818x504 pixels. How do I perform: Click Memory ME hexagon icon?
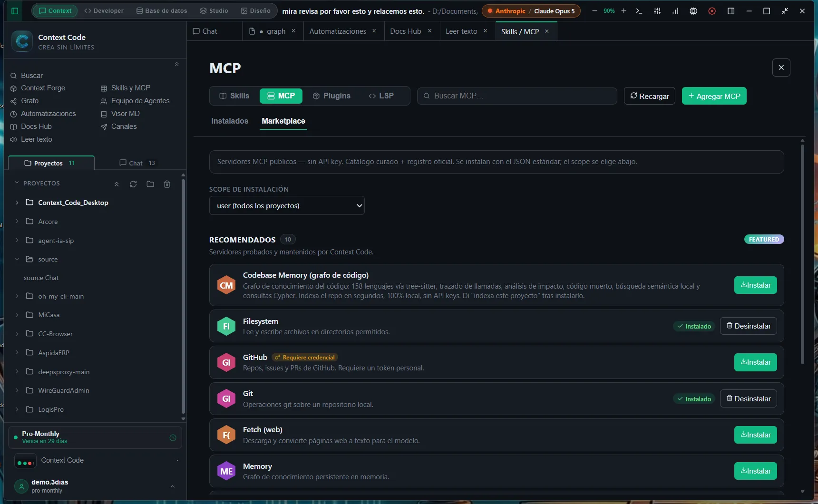coord(226,471)
